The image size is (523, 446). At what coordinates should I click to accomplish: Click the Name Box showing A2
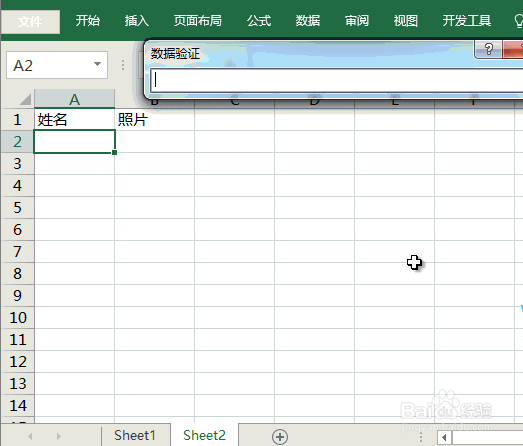click(57, 65)
